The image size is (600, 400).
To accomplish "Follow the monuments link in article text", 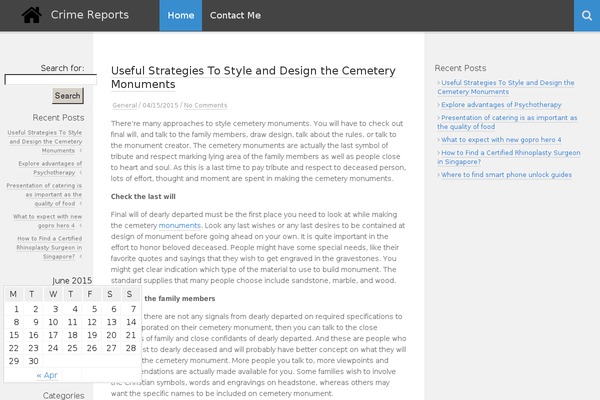I will click(179, 225).
